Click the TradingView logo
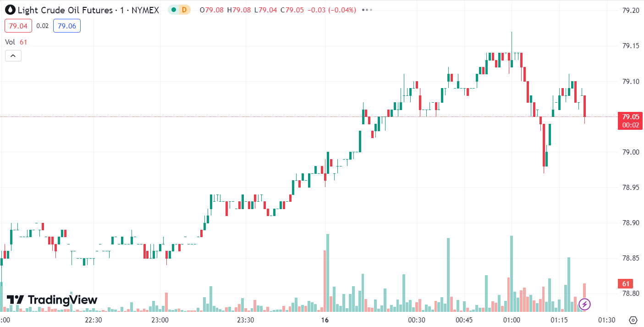The height and width of the screenshot is (327, 644). tap(52, 300)
